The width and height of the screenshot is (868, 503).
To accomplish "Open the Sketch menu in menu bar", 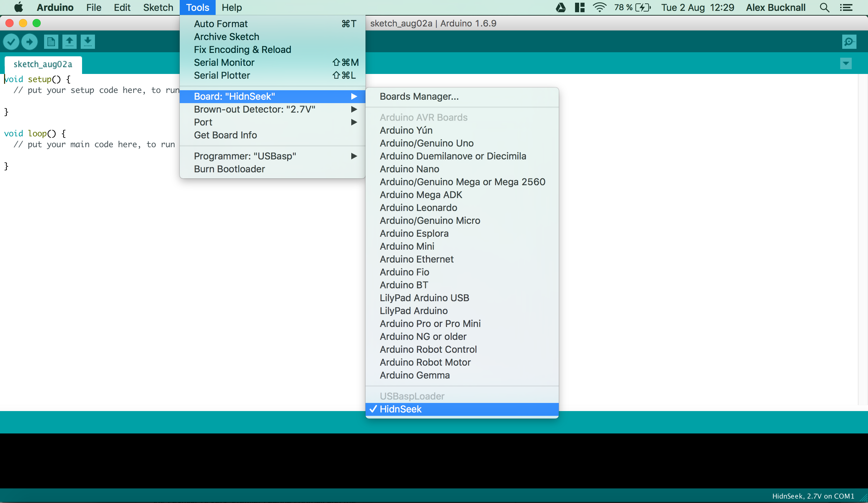I will click(158, 7).
